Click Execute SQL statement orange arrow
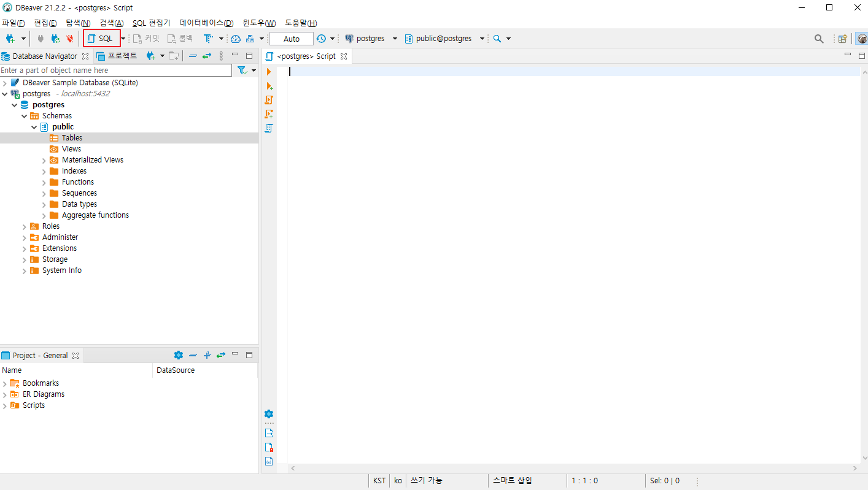The height and width of the screenshot is (490, 868). point(269,72)
